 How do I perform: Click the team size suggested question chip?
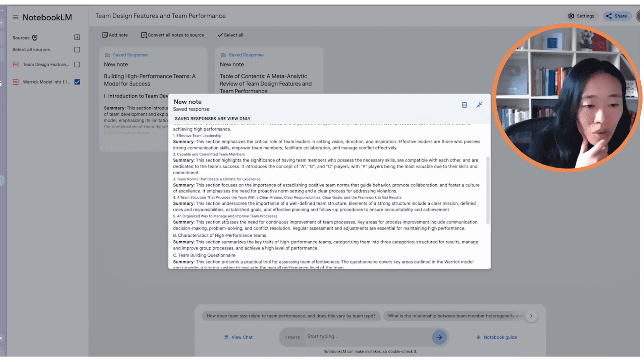[291, 316]
